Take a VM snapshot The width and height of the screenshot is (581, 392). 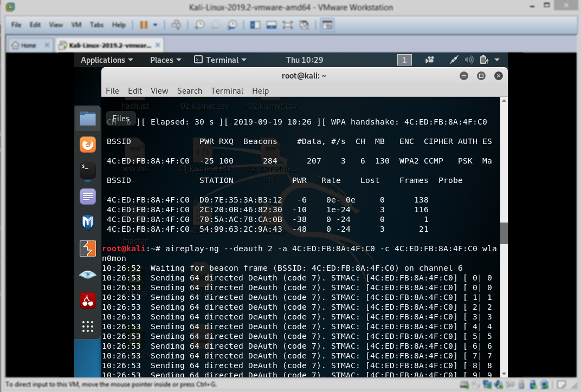pos(199,25)
